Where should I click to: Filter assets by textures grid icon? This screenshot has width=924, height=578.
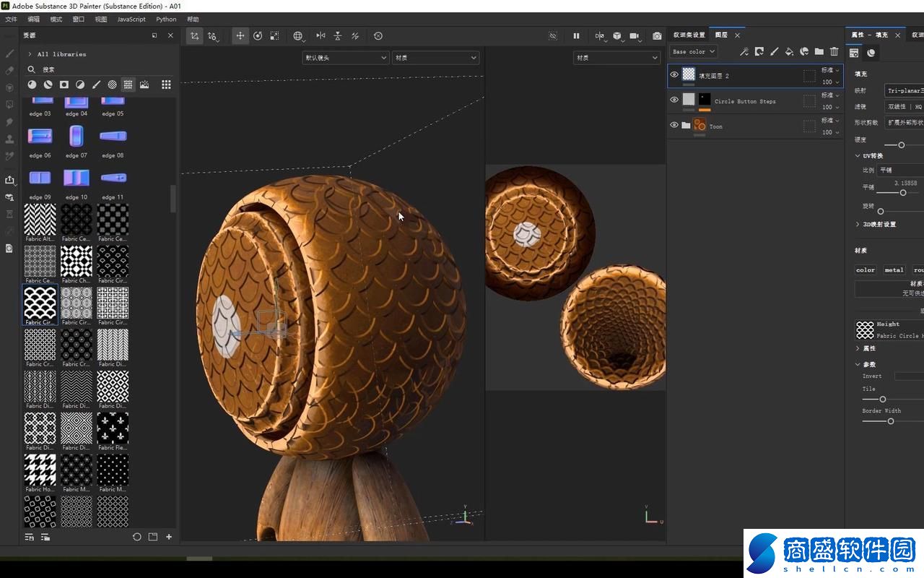[128, 85]
